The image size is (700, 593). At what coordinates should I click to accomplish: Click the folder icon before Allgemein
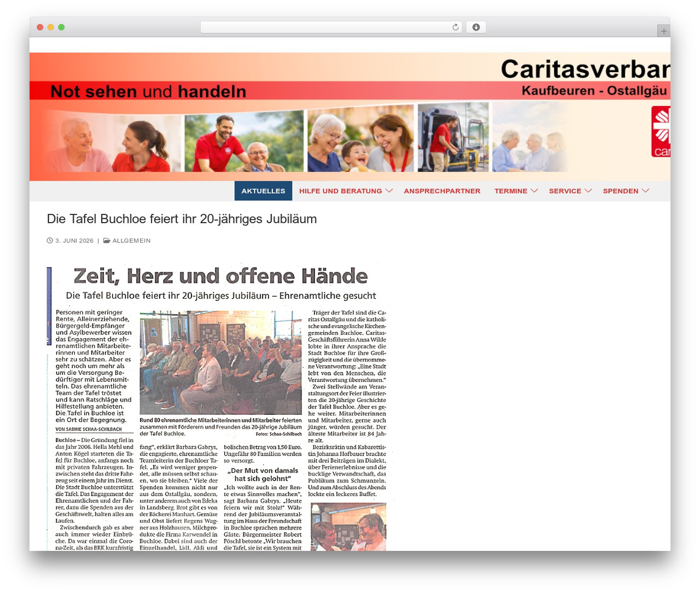click(x=107, y=241)
